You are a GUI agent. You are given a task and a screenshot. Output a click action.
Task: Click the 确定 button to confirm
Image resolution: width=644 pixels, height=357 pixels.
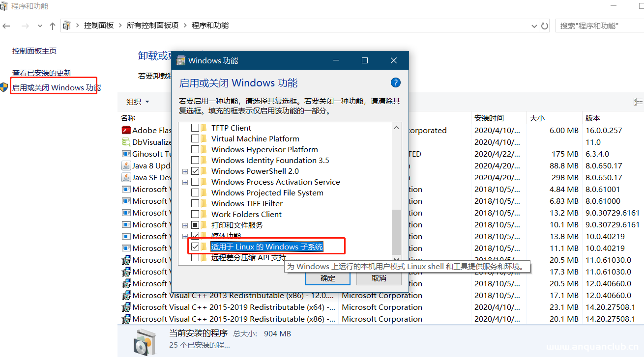327,278
